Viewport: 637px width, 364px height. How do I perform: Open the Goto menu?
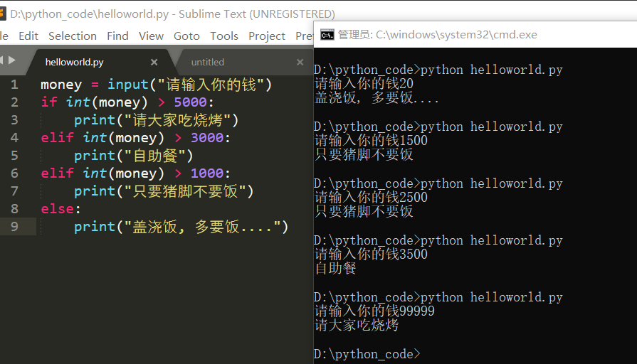click(187, 36)
